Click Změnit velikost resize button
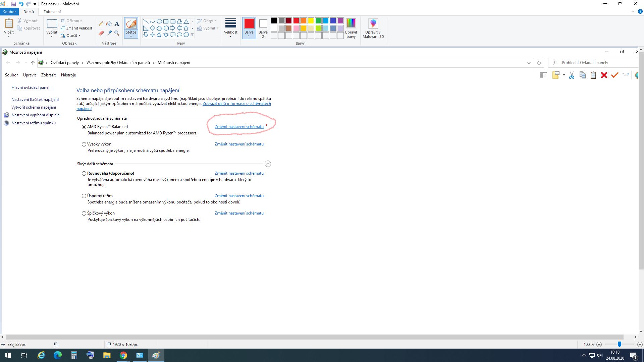The width and height of the screenshot is (644, 362). 76,28
